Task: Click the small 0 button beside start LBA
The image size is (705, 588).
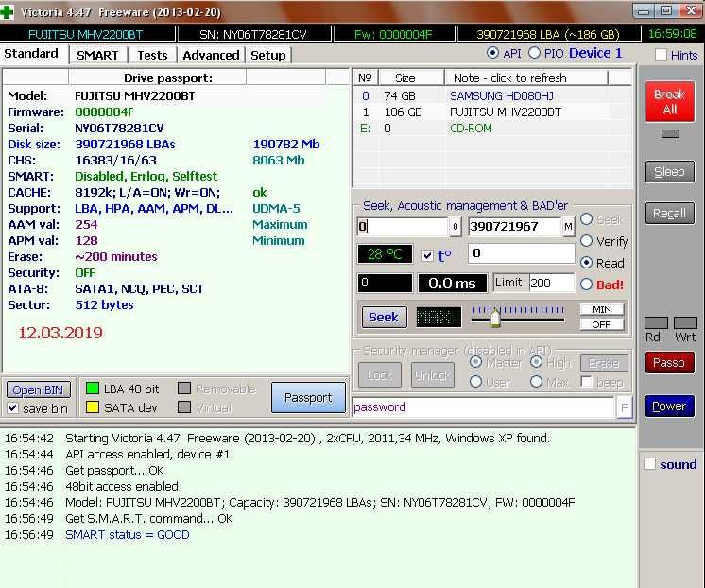Action: pyautogui.click(x=455, y=227)
